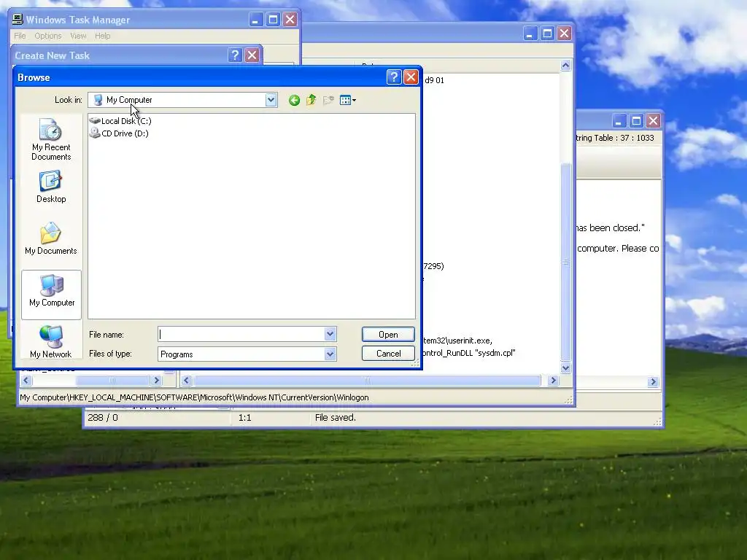Open Task Manager Options menu
Viewport: 747px width, 560px height.
click(x=48, y=36)
